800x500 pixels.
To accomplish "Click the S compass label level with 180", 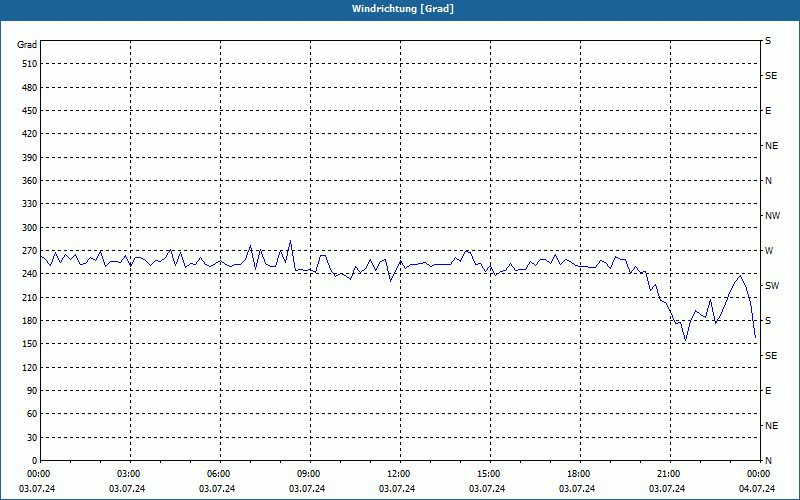I will pyautogui.click(x=768, y=321).
